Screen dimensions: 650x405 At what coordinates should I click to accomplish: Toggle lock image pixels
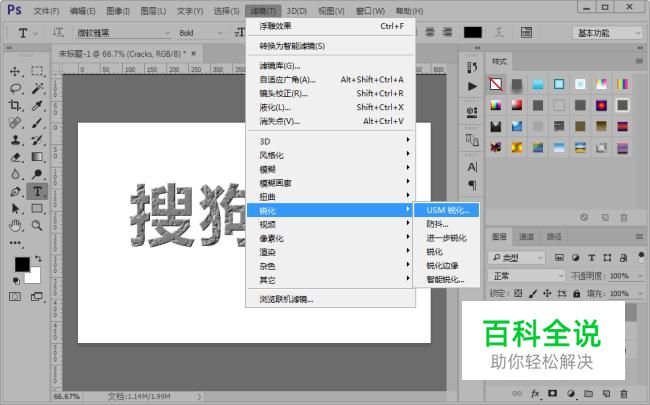coord(533,293)
